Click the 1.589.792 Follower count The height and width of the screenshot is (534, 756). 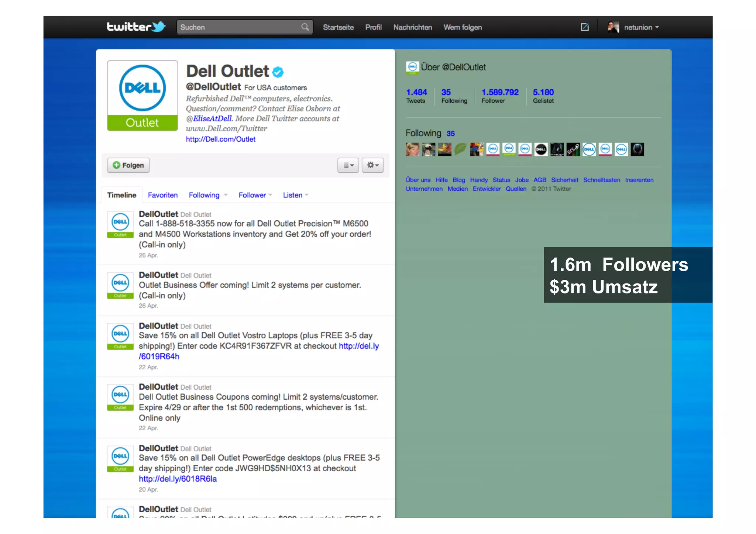pos(500,96)
